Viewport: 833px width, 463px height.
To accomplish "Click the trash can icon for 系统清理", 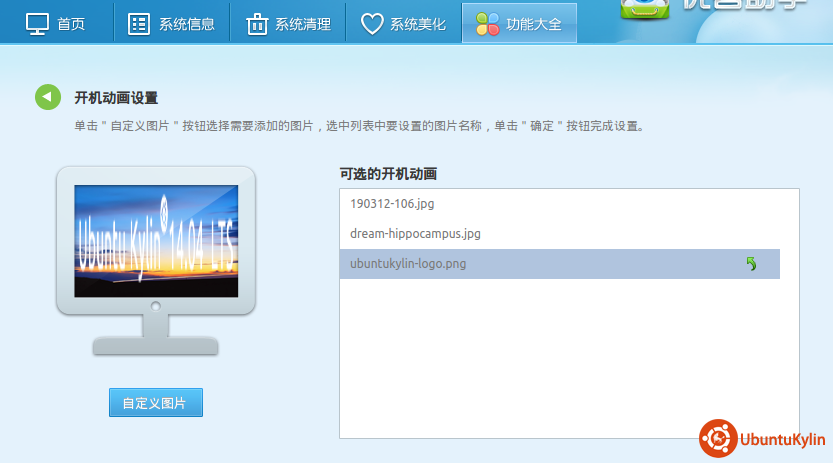I will pos(257,23).
